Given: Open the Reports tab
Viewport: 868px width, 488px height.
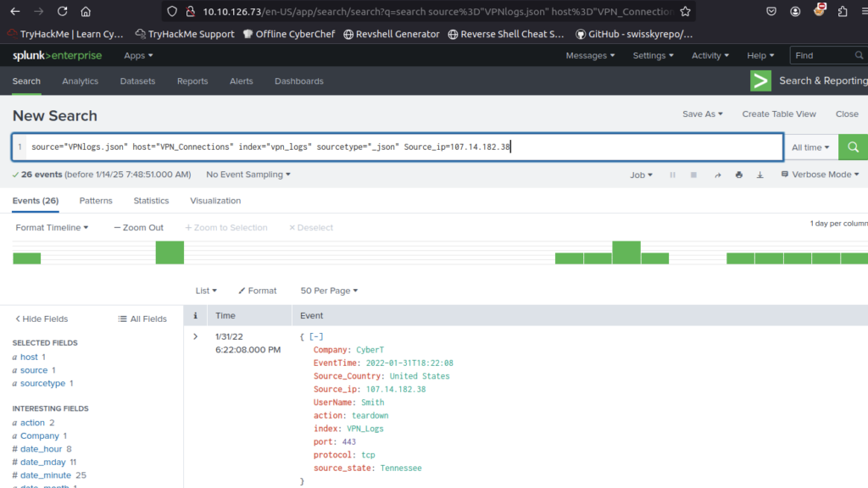Looking at the screenshot, I should 192,80.
